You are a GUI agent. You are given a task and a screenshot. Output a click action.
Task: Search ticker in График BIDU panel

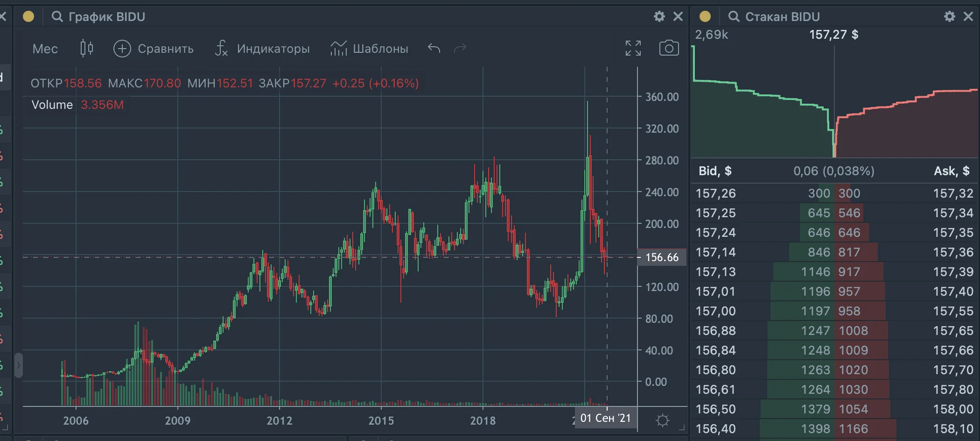pos(57,17)
